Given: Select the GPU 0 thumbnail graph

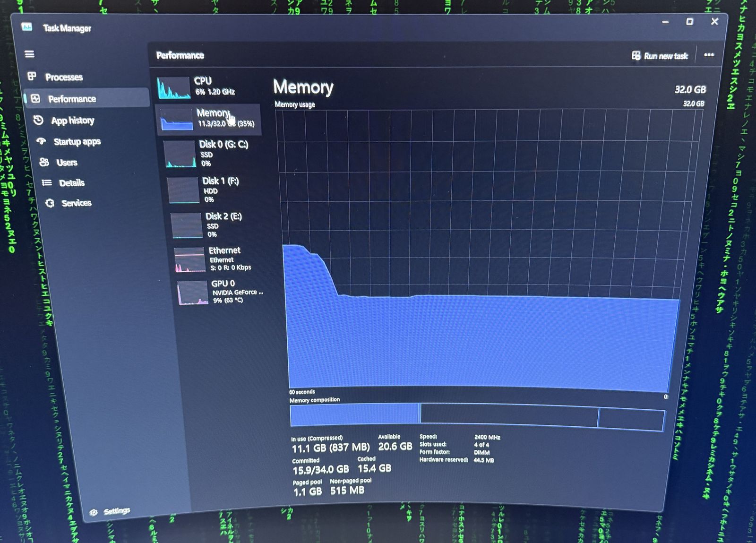Looking at the screenshot, I should pyautogui.click(x=193, y=293).
